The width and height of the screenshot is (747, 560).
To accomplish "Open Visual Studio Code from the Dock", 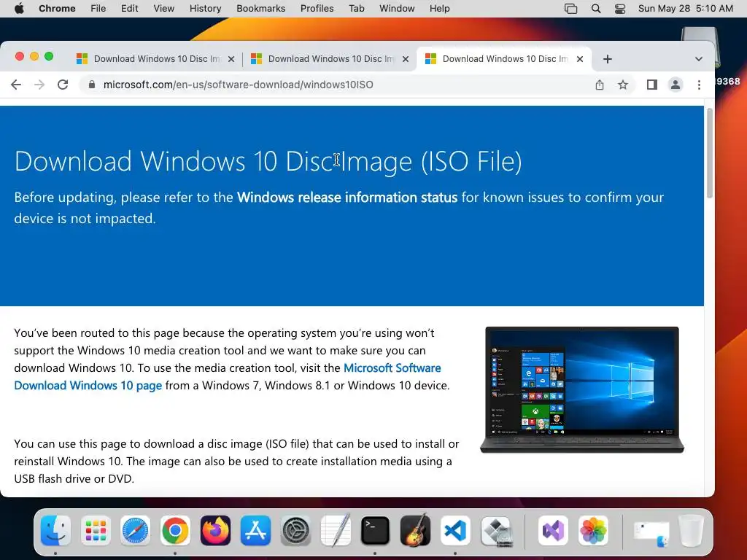I will pos(455,531).
